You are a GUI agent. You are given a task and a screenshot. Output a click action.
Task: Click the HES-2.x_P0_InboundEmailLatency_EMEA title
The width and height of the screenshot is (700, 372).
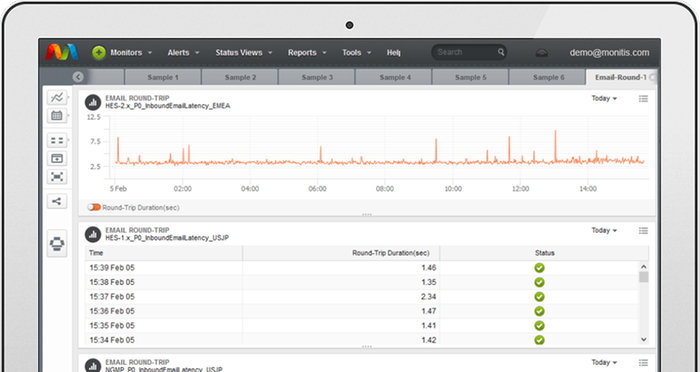point(168,106)
